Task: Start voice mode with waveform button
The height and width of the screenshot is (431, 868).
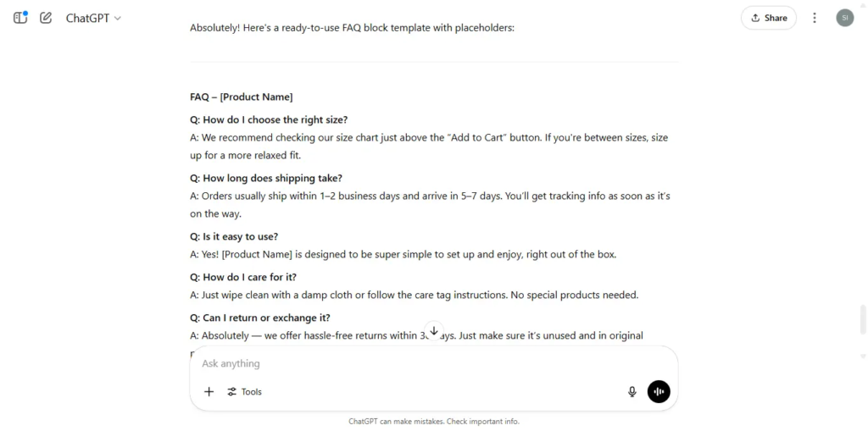Action: 659,392
